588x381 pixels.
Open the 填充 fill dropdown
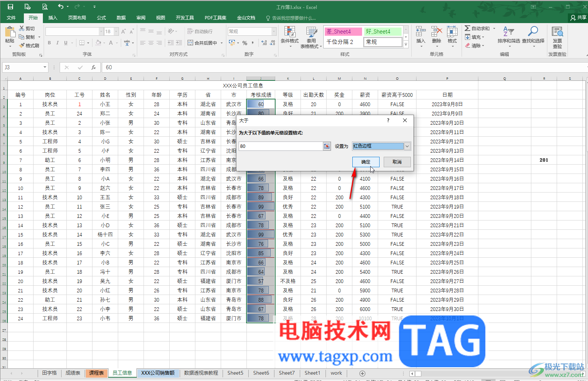(x=474, y=37)
